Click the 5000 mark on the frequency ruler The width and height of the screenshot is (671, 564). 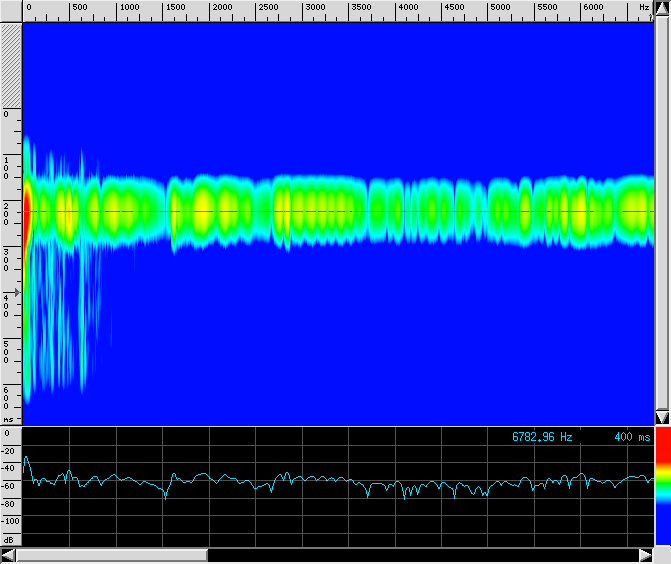click(x=500, y=8)
